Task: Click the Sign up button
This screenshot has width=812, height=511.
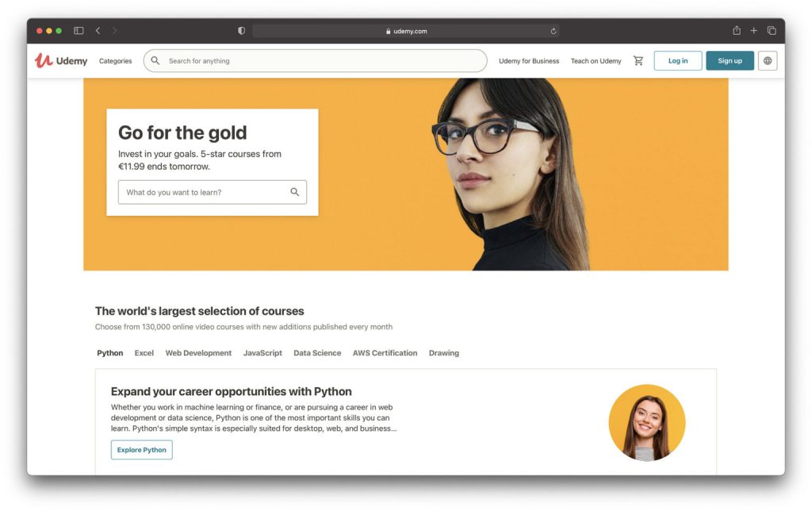Action: tap(730, 60)
